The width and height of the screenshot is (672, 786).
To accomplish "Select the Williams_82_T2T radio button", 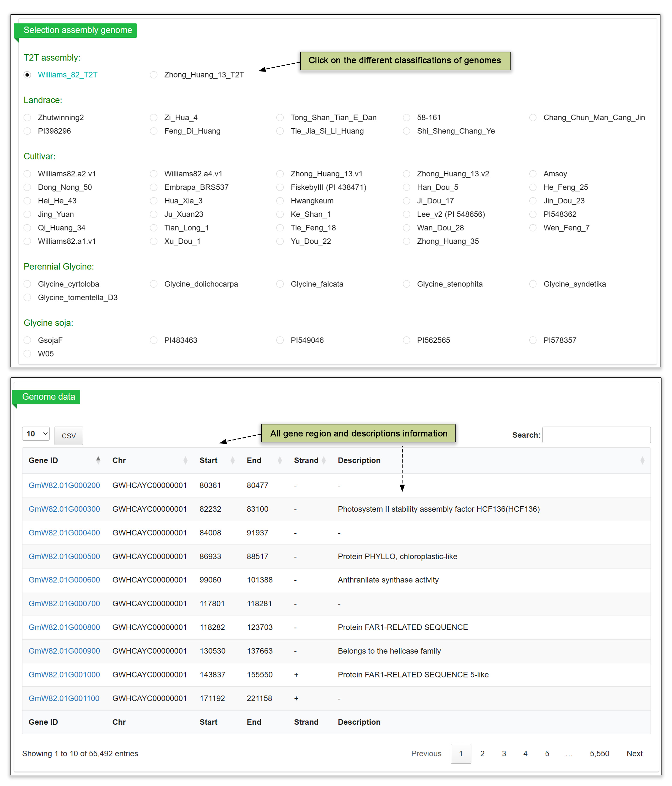I will pyautogui.click(x=27, y=75).
